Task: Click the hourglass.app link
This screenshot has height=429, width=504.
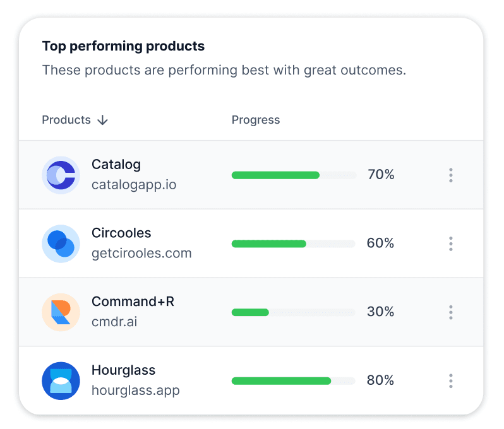Action: tap(136, 391)
